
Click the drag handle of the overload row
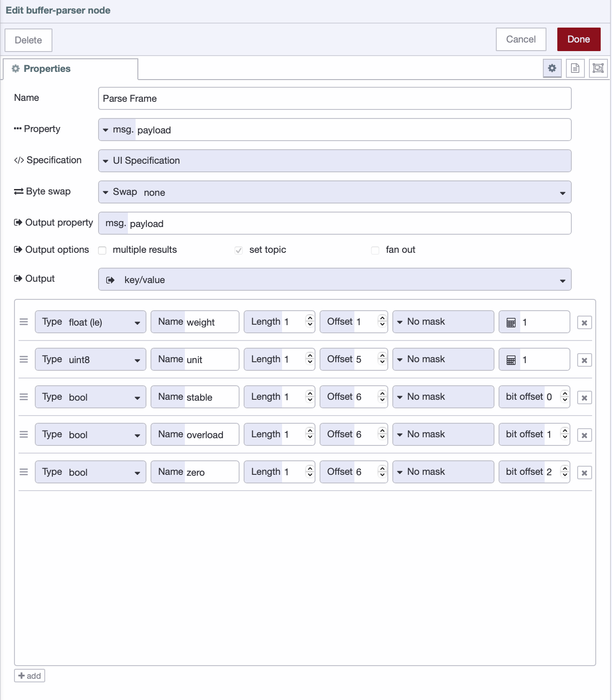(24, 435)
